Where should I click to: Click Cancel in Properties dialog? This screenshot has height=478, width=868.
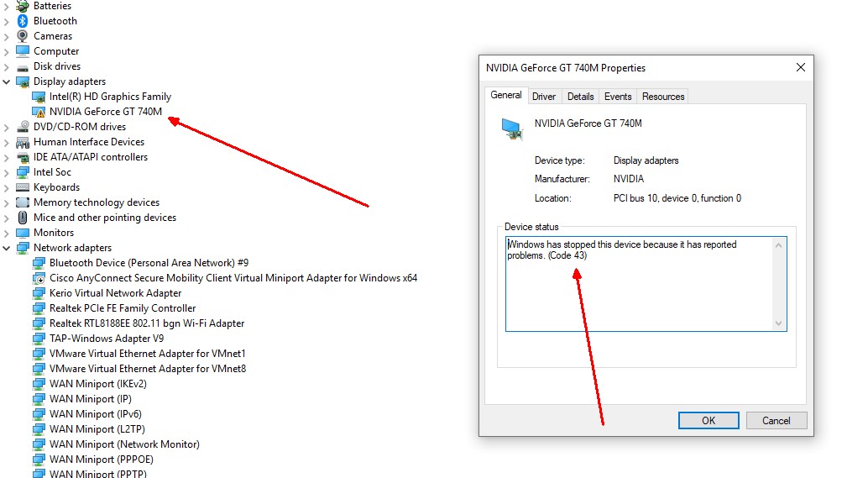click(x=776, y=420)
